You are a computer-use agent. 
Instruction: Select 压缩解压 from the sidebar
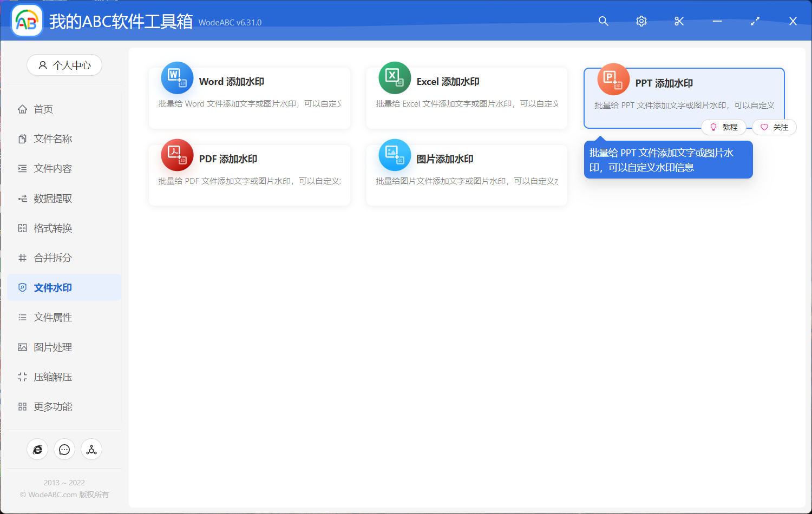53,377
